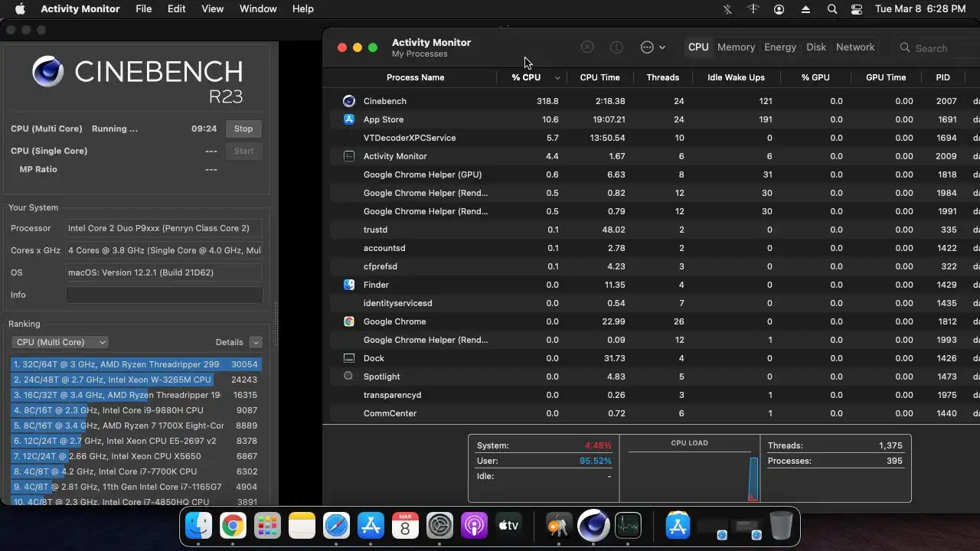Open Control Center in menu bar
Viewport: 980px width, 551px height.
(857, 9)
